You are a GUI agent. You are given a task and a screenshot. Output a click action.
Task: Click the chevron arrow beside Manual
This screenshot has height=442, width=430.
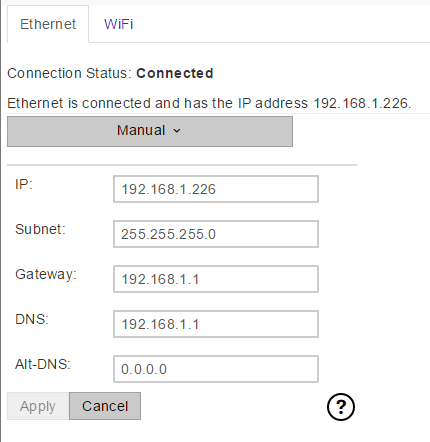point(177,131)
